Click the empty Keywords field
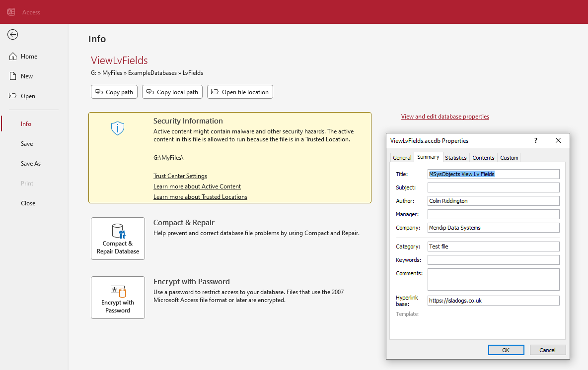588x370 pixels. (494, 260)
